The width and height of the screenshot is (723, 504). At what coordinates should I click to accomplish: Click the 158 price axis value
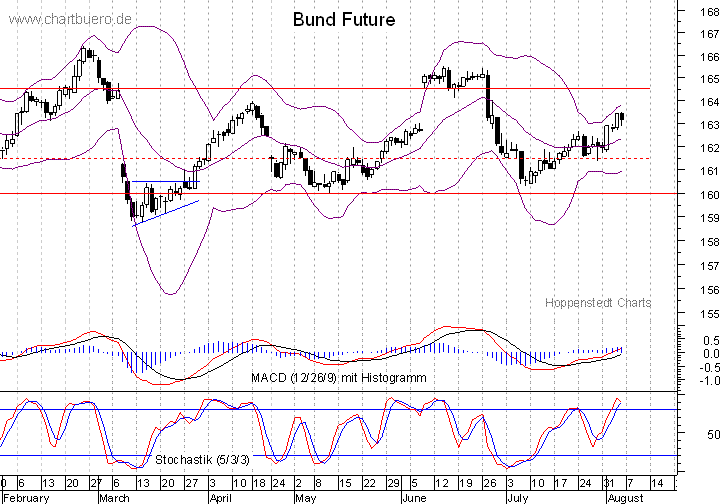tap(709, 242)
